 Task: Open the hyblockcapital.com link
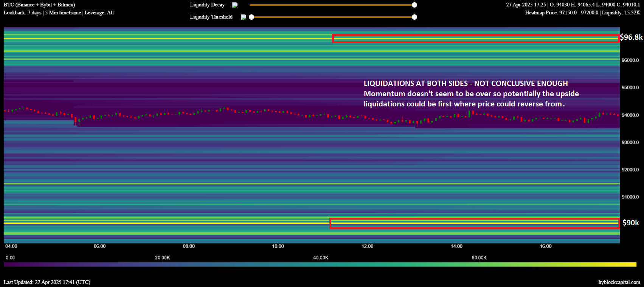point(619,282)
